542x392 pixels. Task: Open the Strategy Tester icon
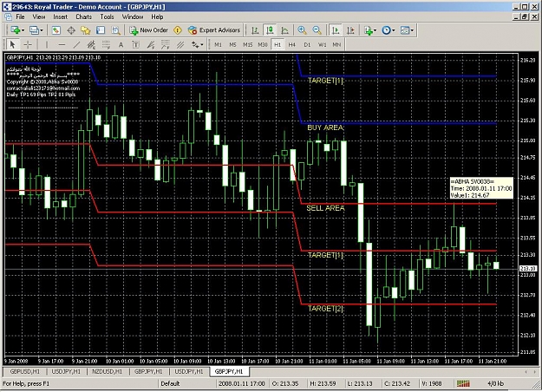[x=115, y=30]
